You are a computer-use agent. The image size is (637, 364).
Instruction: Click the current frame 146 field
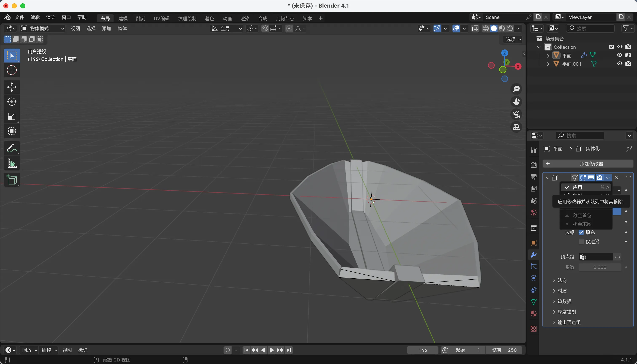(x=423, y=350)
